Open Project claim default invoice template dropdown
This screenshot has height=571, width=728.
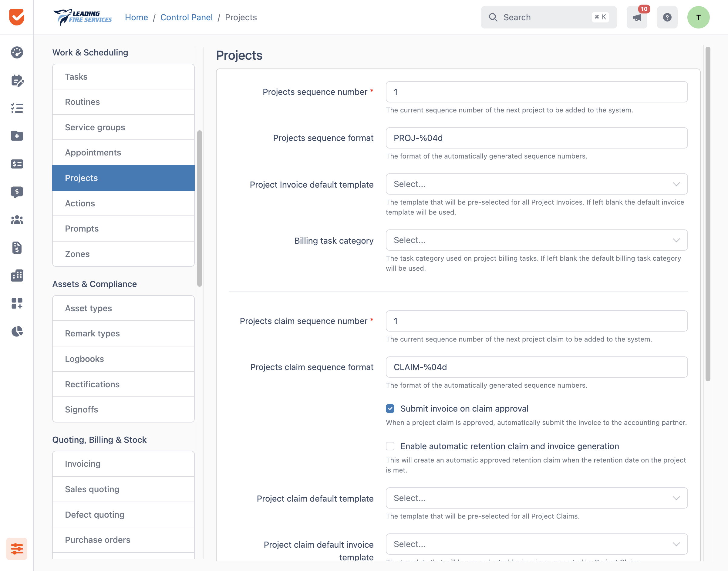tap(537, 544)
